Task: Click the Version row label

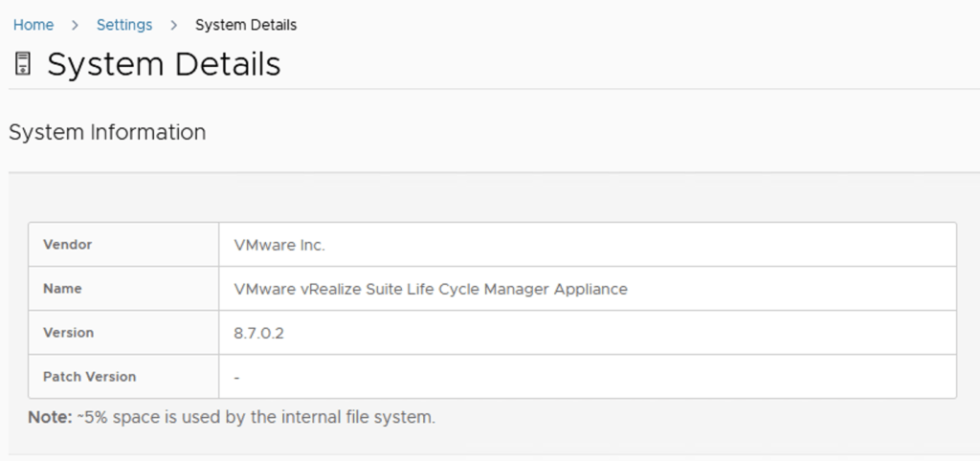Action: (69, 333)
